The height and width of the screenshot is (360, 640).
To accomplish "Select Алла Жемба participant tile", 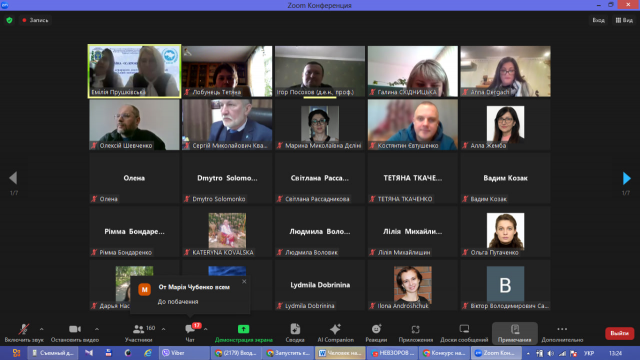I will tap(505, 124).
